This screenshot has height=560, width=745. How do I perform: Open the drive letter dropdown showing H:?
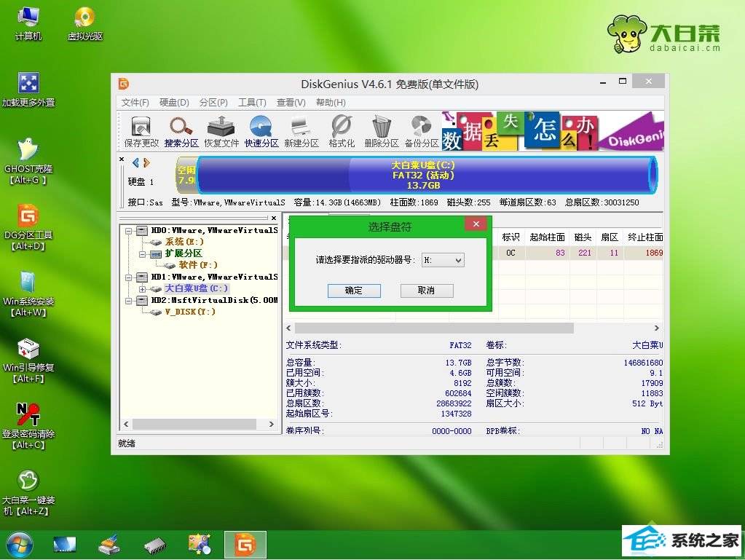pyautogui.click(x=442, y=260)
